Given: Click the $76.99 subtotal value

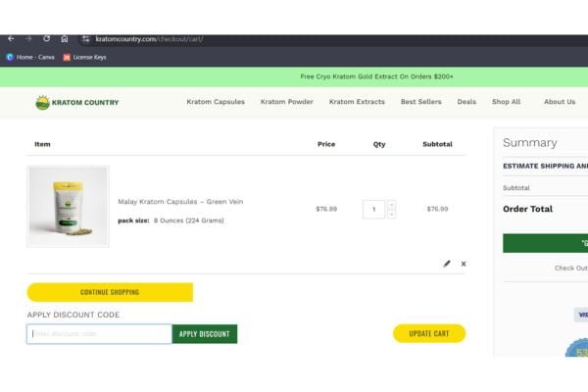Looking at the screenshot, I should pyautogui.click(x=437, y=209).
